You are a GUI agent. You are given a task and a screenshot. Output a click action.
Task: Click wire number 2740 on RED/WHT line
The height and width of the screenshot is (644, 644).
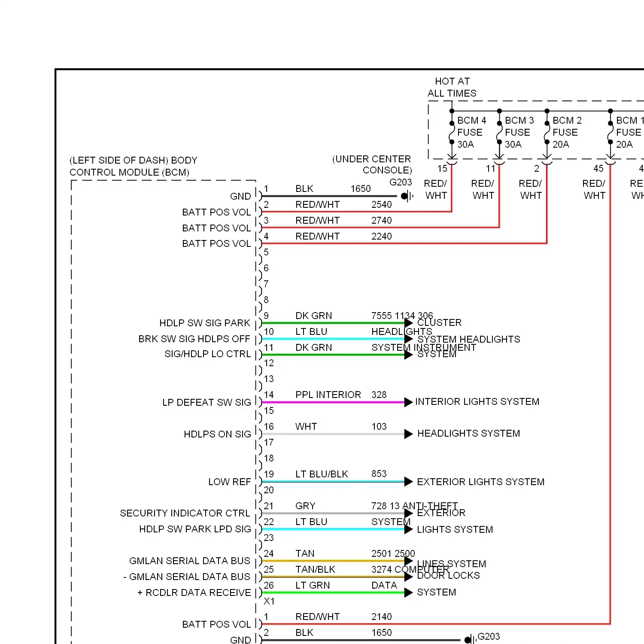(381, 220)
